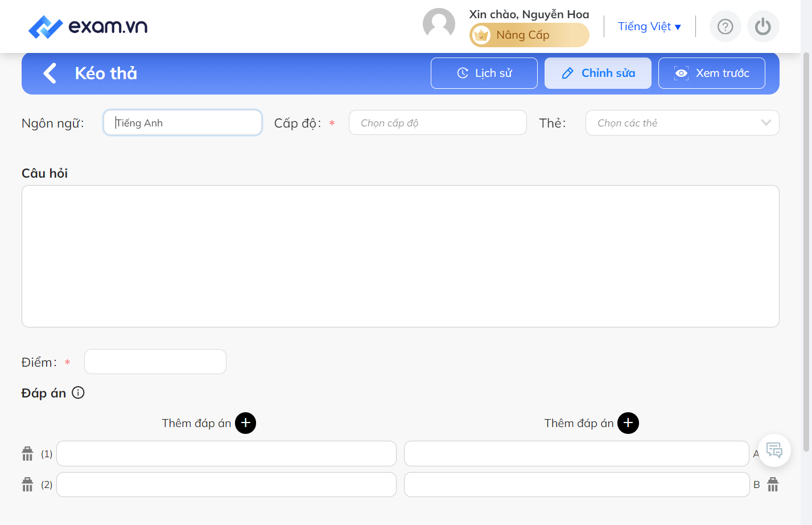Open the chat support bubble
812x525 pixels.
[774, 450]
